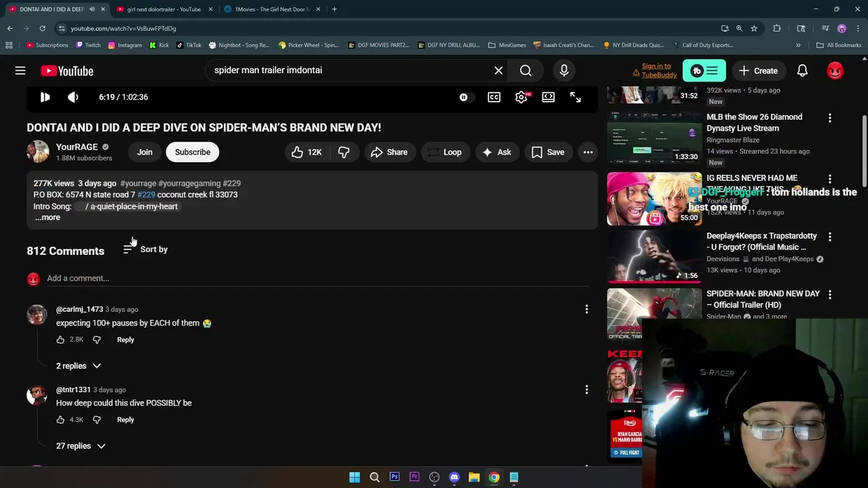868x488 pixels.
Task: Click the magnifier search button
Action: point(526,70)
